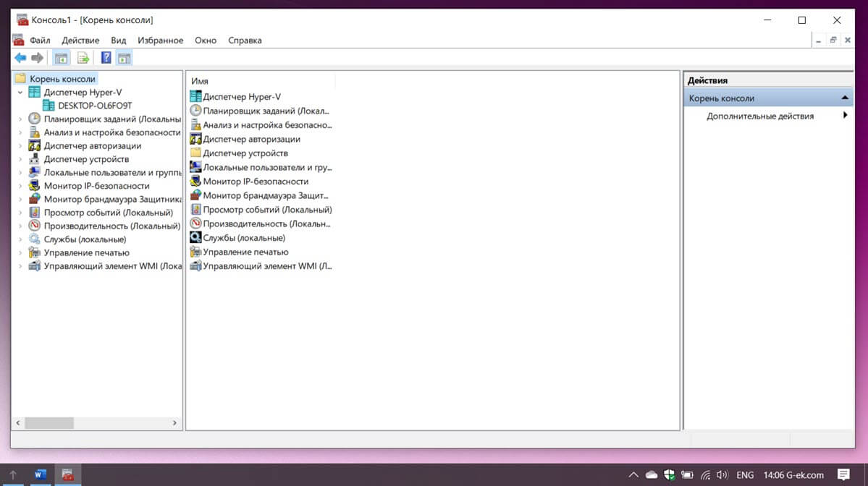Click the Диспетчер авторизации icon in tree
Viewport: 868px width, 486px height.
pos(34,145)
